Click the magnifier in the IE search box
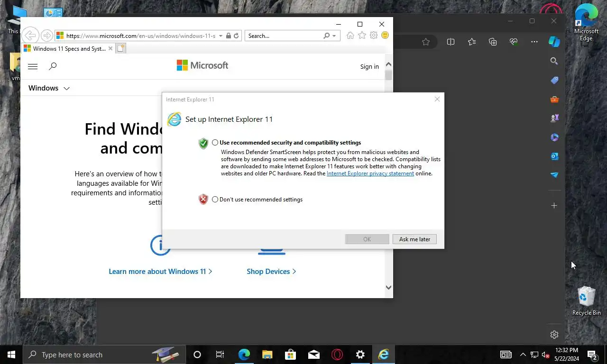This screenshot has width=607, height=364. [326, 36]
